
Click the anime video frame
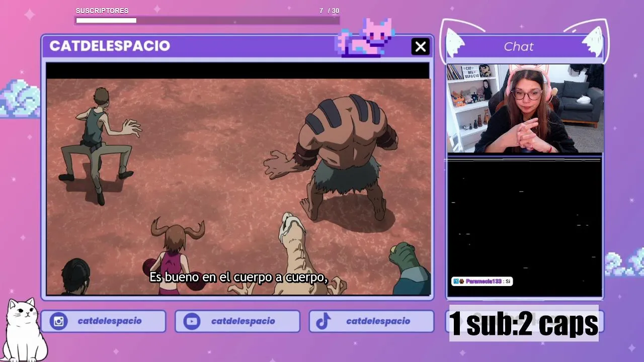tap(238, 187)
